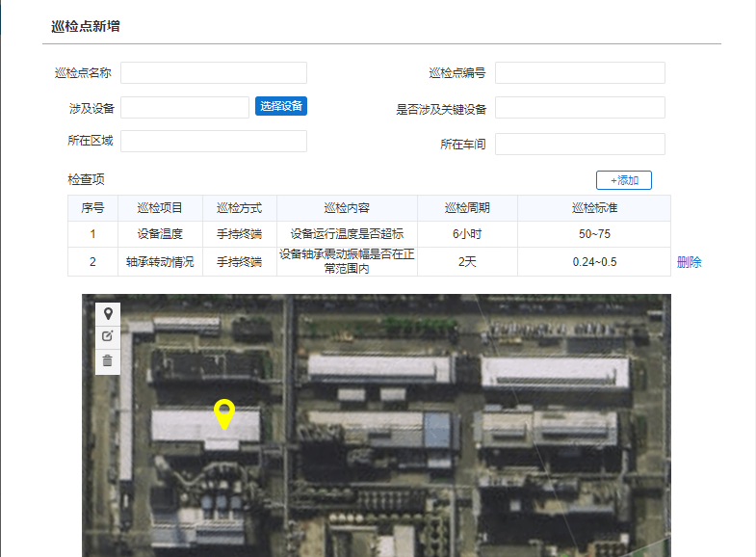The image size is (756, 557).
Task: Click the 删除 link in row 2
Action: coord(689,262)
